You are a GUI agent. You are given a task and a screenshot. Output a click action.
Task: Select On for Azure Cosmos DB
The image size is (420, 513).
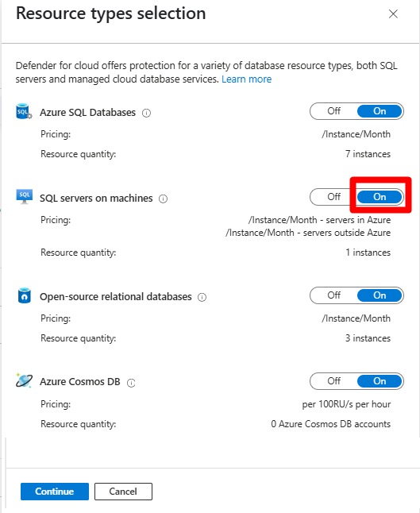pyautogui.click(x=380, y=381)
